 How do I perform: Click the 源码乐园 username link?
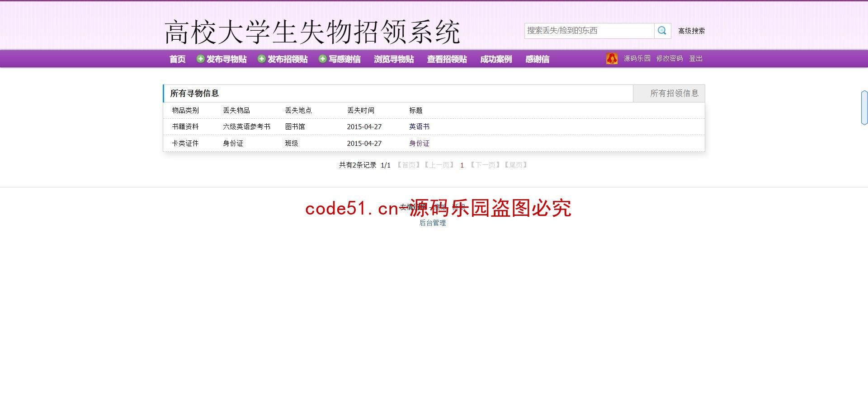coord(637,59)
